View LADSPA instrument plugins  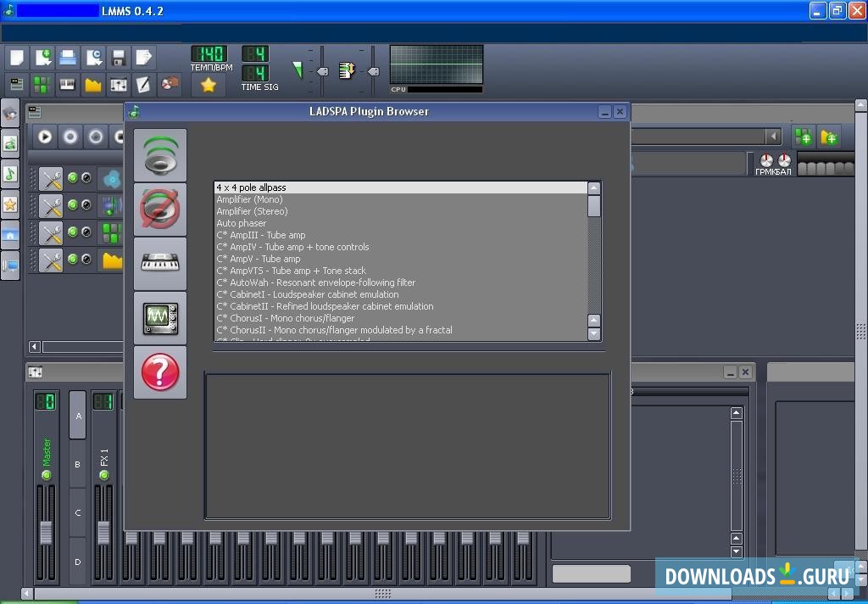160,263
